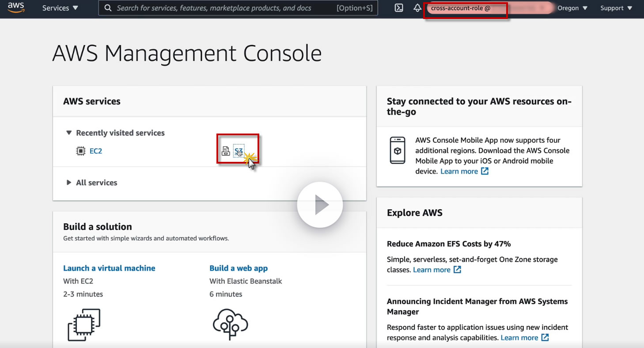Click the EC2 virtual machine illustration icon

point(84,325)
